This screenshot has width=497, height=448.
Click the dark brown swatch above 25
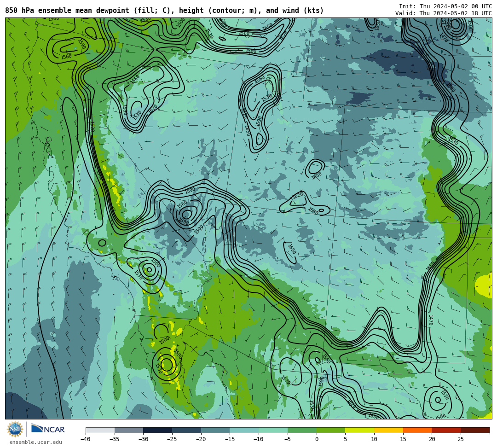click(x=475, y=430)
